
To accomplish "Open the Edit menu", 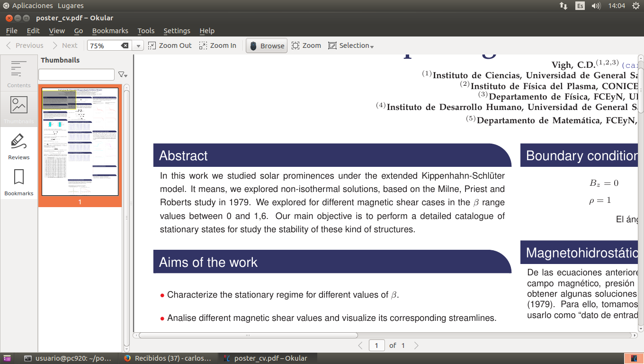I will (33, 31).
